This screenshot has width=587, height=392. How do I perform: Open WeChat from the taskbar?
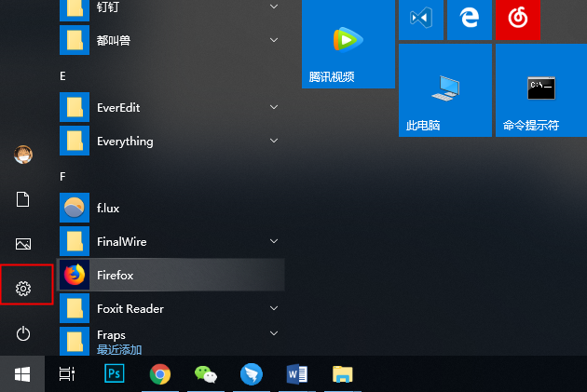point(206,374)
